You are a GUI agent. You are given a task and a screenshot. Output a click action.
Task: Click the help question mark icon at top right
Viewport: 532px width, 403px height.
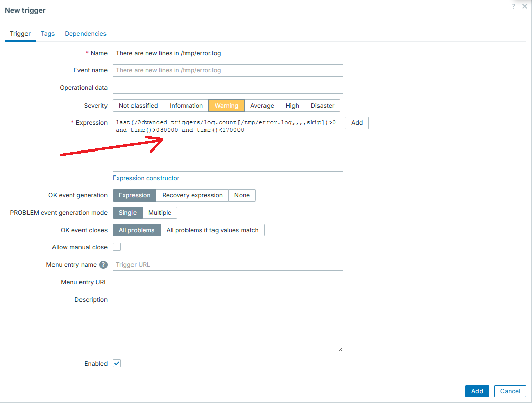pyautogui.click(x=514, y=6)
